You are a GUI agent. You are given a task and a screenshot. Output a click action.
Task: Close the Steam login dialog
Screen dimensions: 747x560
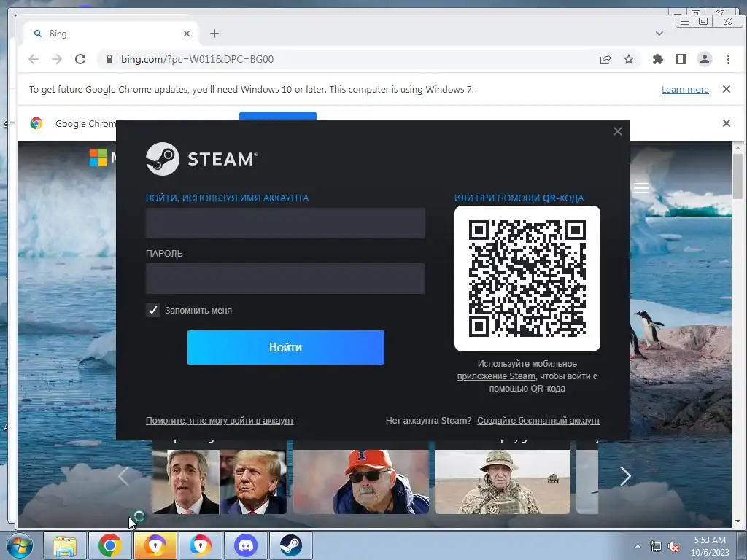(x=617, y=131)
